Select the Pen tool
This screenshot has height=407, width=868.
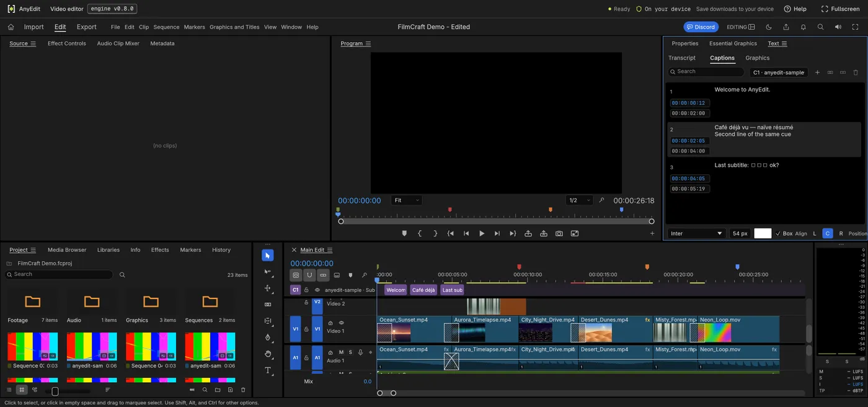pyautogui.click(x=268, y=338)
